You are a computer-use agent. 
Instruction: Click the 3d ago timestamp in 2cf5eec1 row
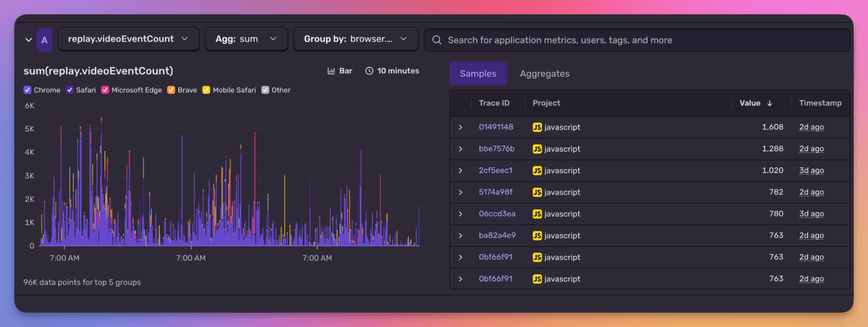click(812, 170)
